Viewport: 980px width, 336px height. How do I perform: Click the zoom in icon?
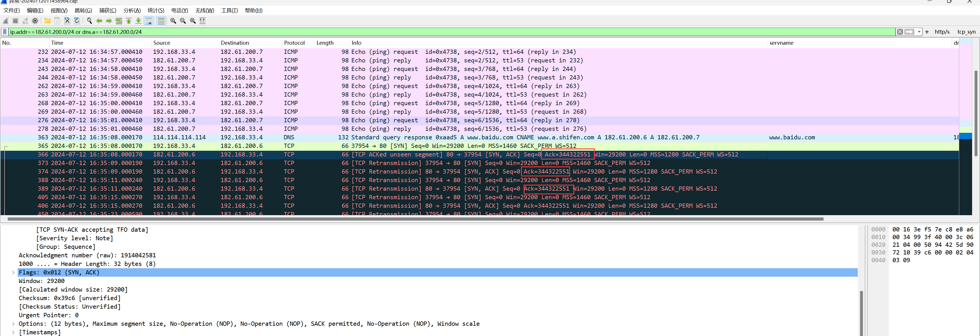173,21
